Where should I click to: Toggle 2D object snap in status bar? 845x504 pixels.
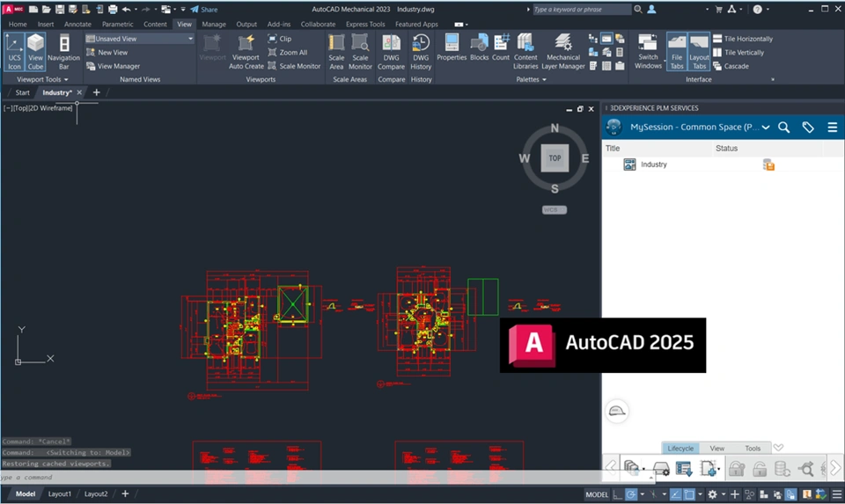pos(688,494)
